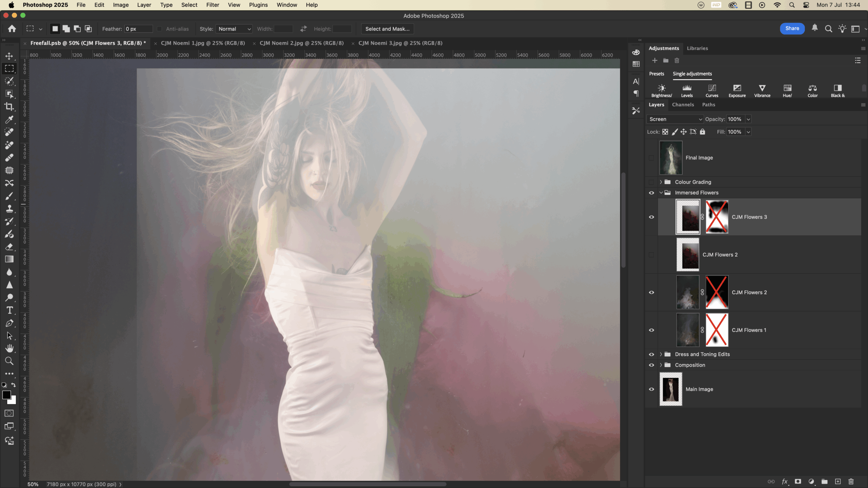Expand the Colour Grading group

(661, 182)
